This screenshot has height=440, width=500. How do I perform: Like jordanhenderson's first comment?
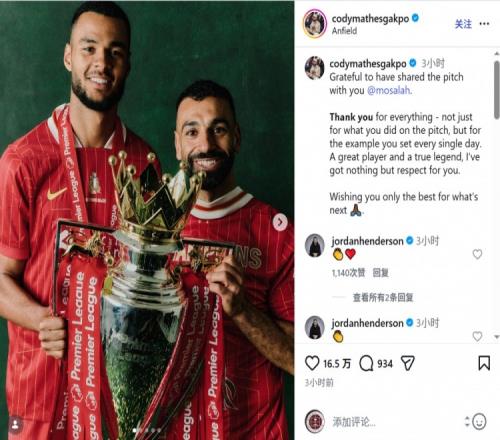[x=477, y=254]
